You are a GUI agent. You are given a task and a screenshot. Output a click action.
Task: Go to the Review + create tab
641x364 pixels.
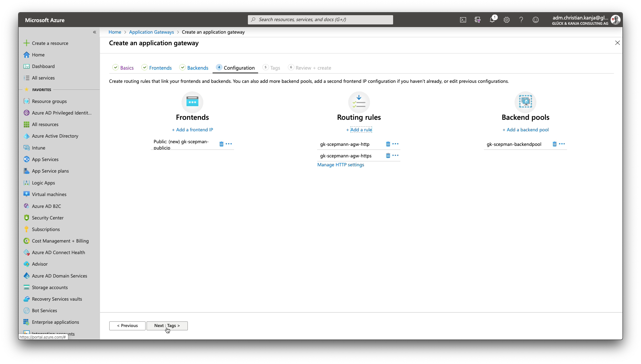tap(310, 68)
